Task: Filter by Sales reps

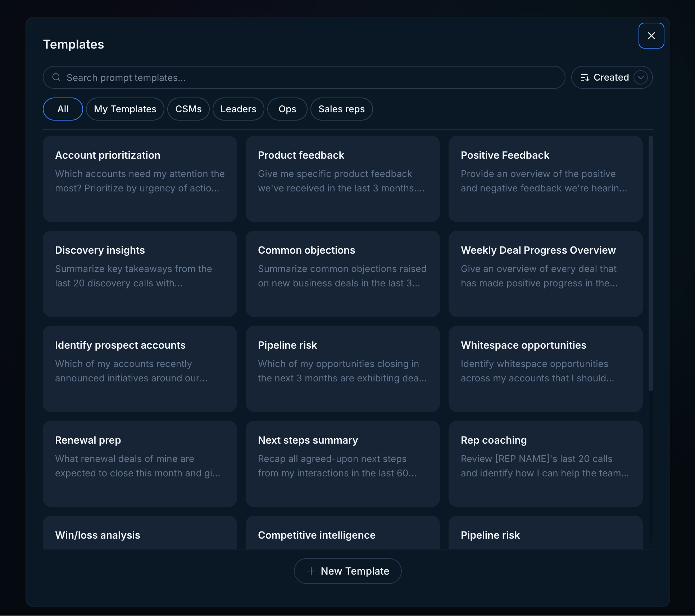Action: click(341, 109)
